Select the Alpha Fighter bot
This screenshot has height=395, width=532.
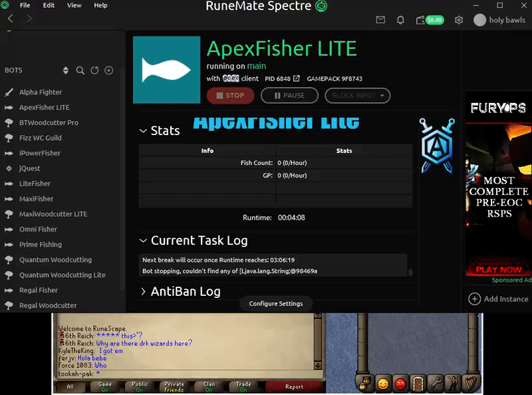(41, 92)
